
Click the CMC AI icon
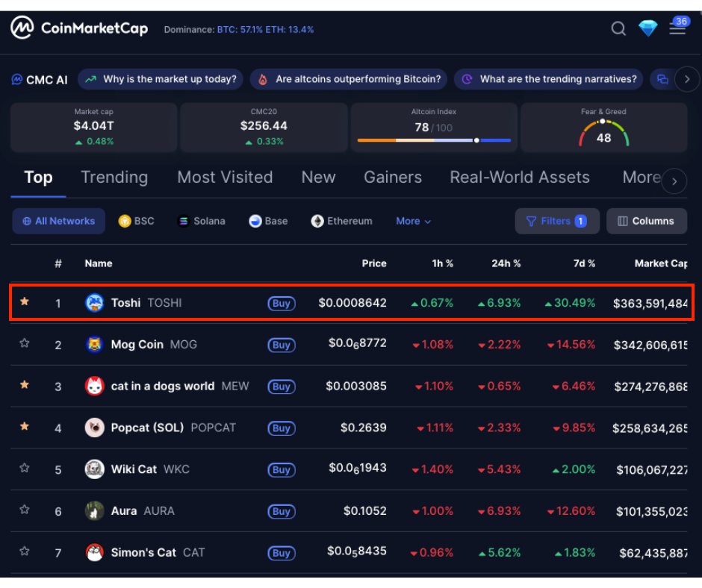[x=17, y=80]
